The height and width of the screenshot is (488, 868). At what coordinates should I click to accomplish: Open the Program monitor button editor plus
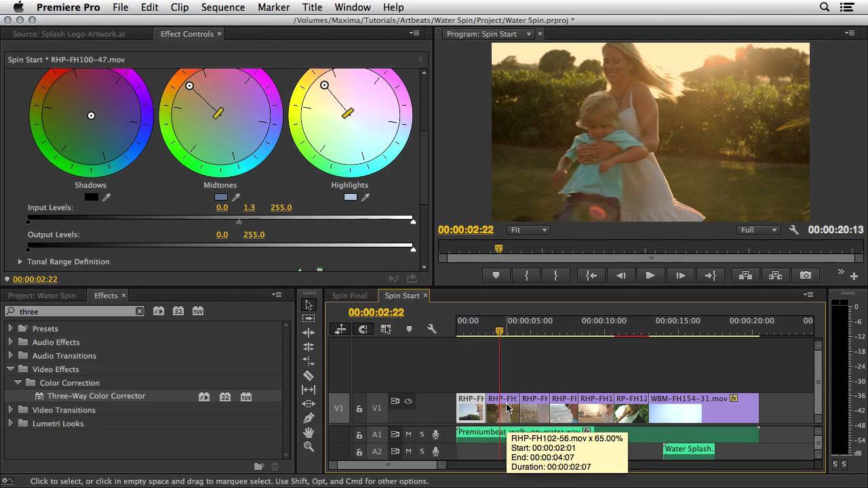click(x=854, y=276)
